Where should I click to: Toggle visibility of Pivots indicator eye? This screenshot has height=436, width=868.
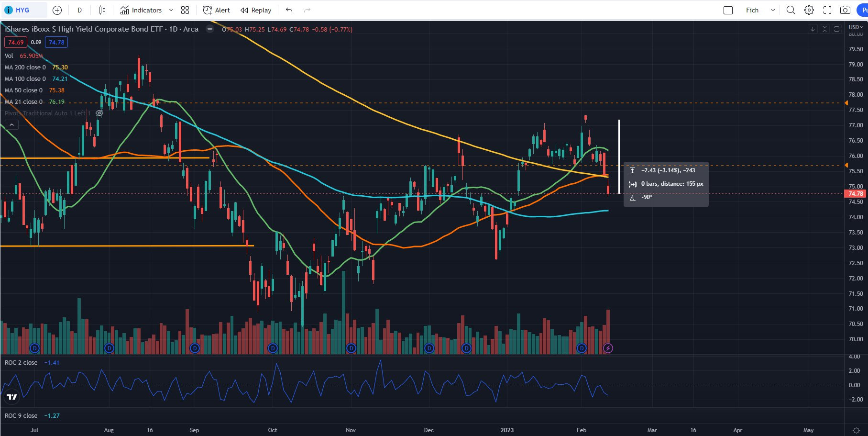[x=99, y=113]
